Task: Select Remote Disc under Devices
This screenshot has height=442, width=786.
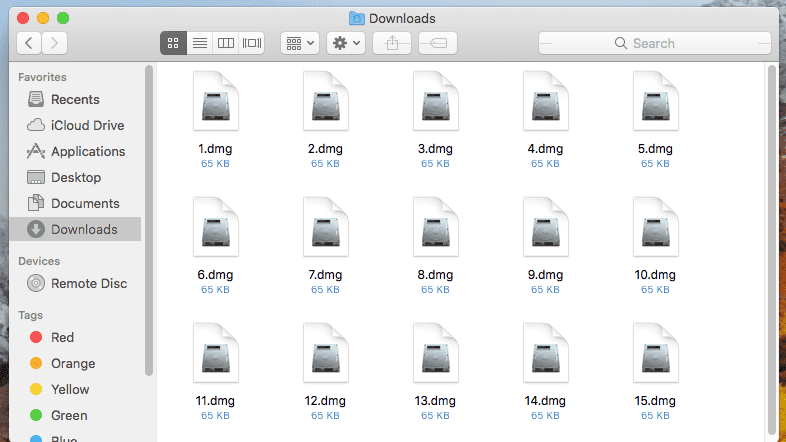Action: (x=89, y=283)
